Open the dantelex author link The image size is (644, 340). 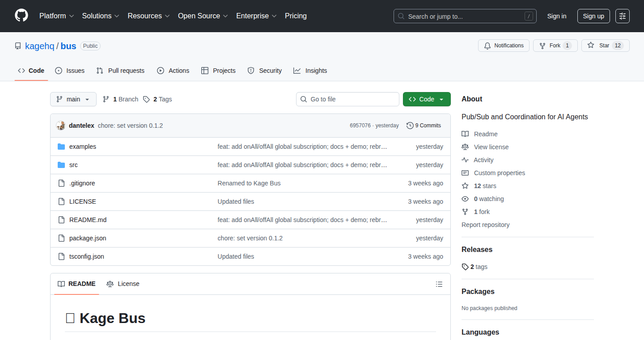81,126
